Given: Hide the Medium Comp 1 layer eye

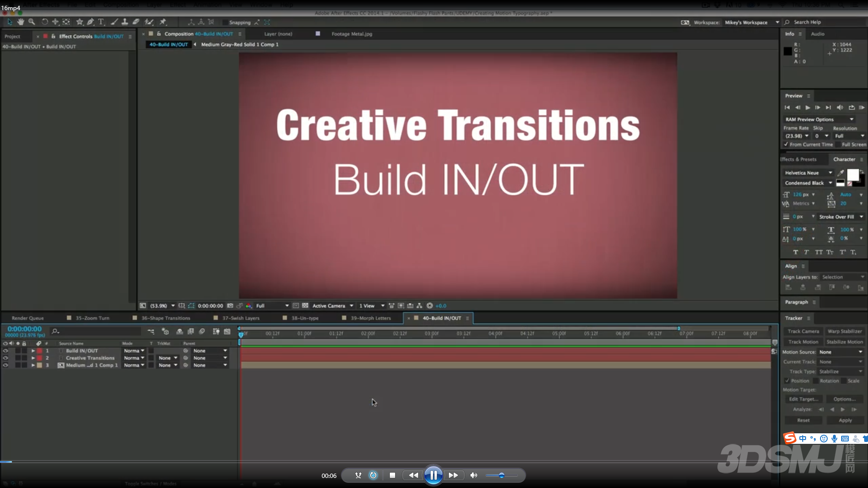Looking at the screenshot, I should coord(5,365).
